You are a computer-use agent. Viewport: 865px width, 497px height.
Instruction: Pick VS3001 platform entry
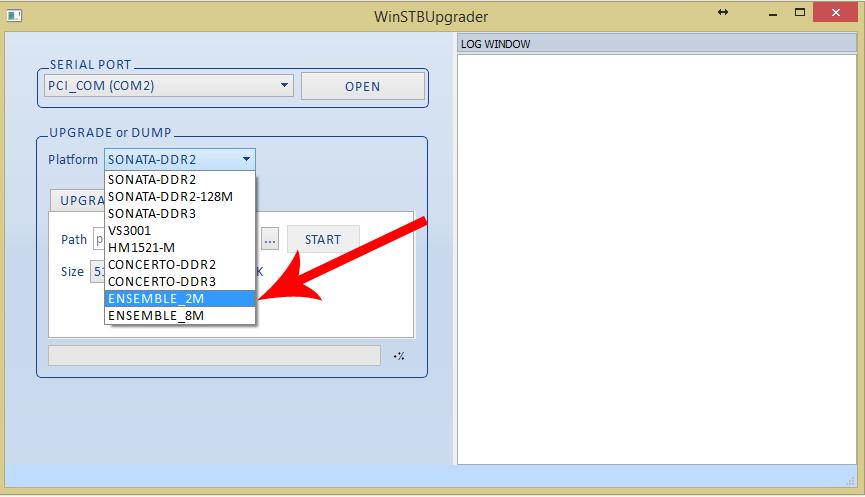coord(180,231)
